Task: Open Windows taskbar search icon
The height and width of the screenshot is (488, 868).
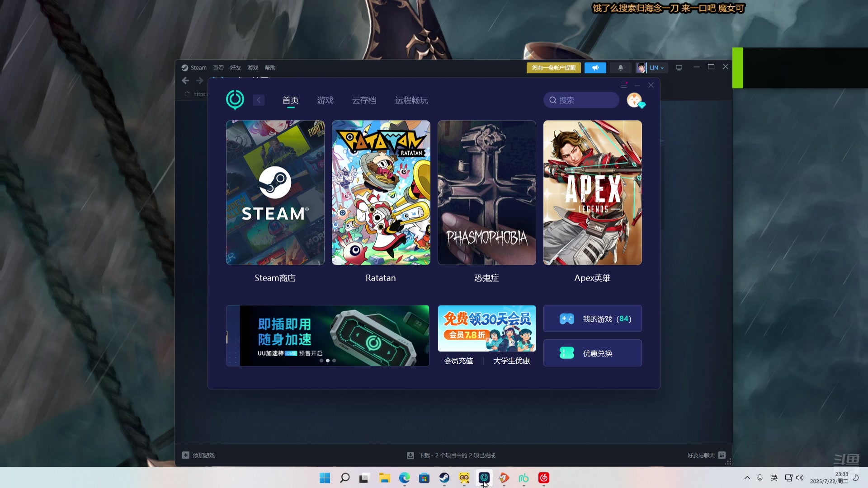Action: tap(345, 478)
